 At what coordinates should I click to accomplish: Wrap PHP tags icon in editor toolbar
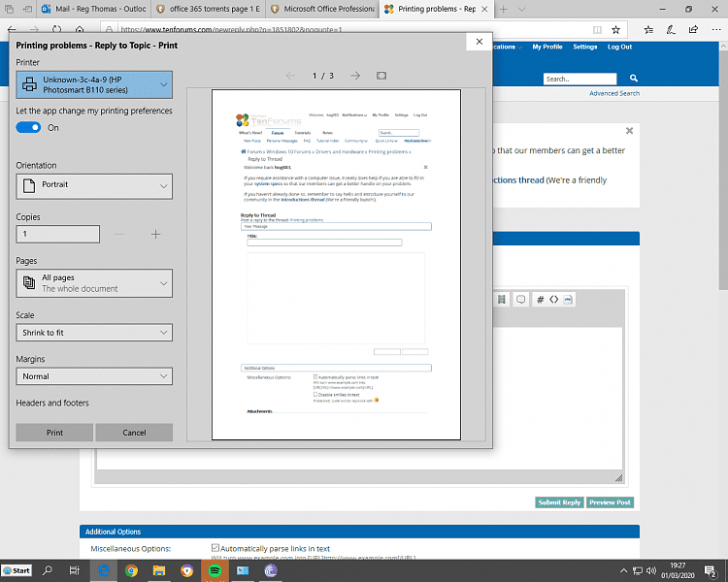[568, 300]
